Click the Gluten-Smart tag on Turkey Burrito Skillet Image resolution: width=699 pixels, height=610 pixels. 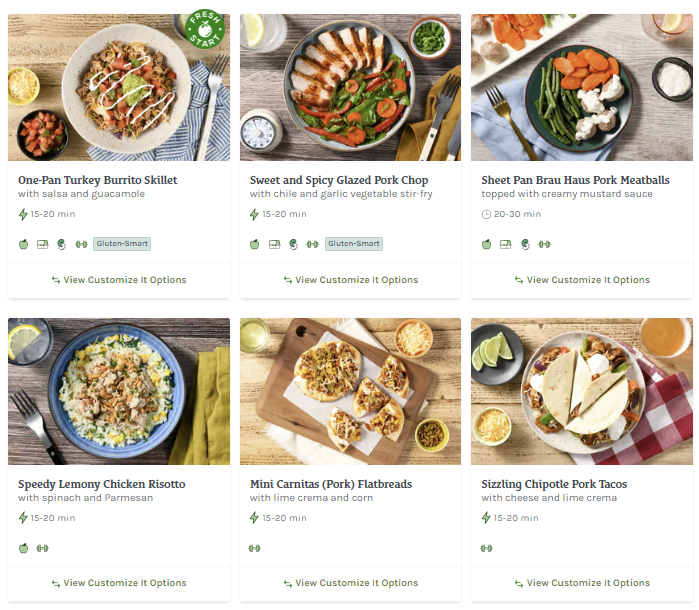click(x=122, y=244)
